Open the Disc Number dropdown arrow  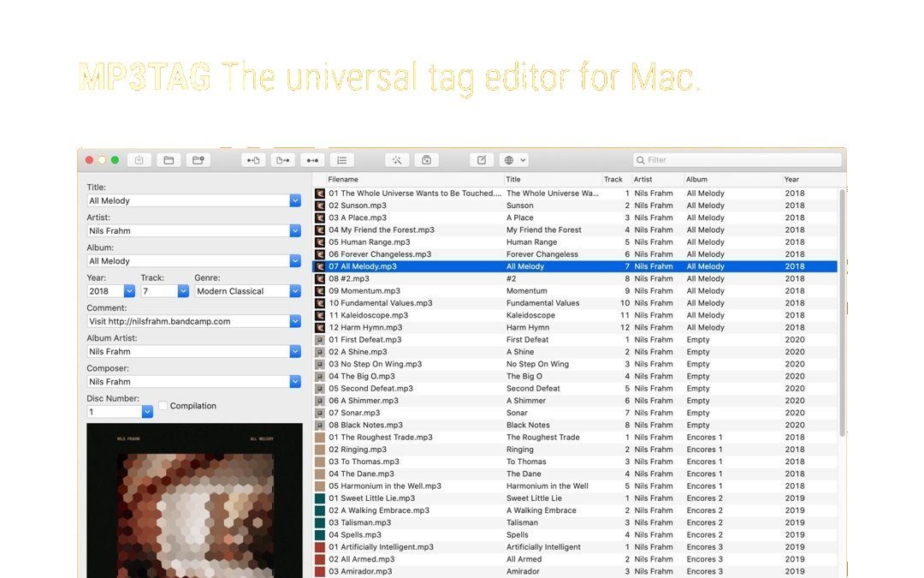(x=147, y=412)
